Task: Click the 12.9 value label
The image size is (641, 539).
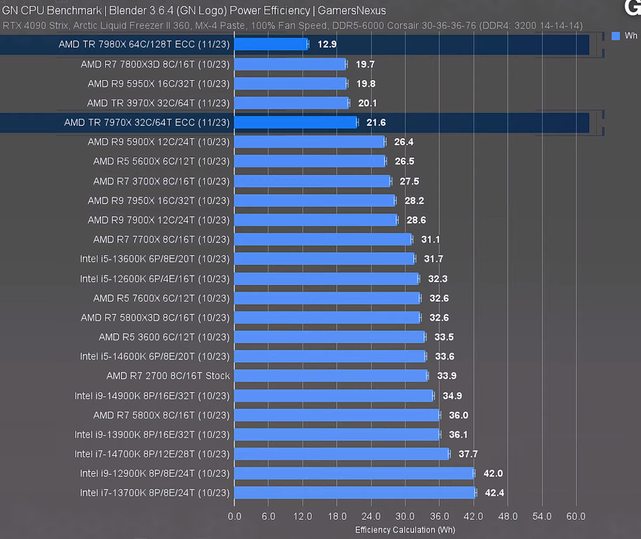Action: click(x=326, y=44)
